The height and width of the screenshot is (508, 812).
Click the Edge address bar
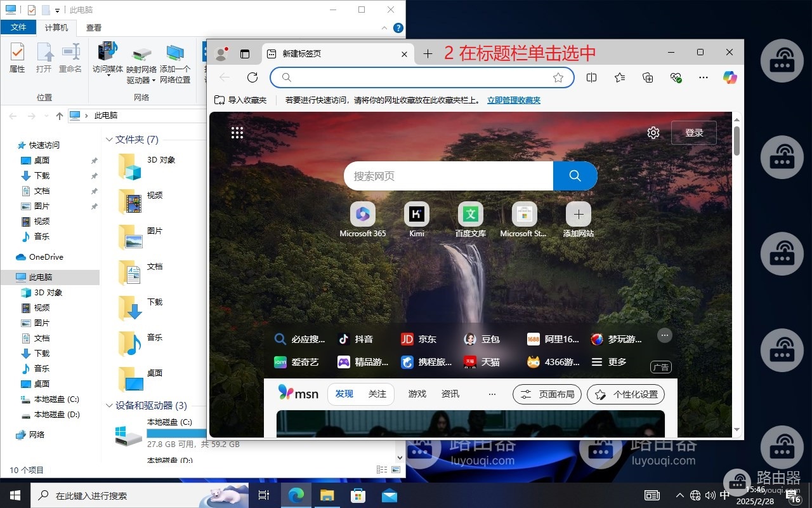click(x=422, y=77)
